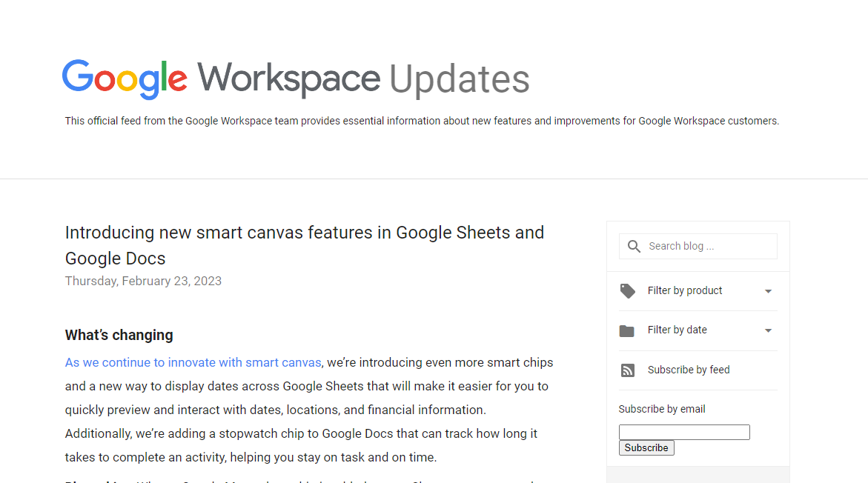Select Subscribe by feed in the sidebar

pyautogui.click(x=688, y=370)
